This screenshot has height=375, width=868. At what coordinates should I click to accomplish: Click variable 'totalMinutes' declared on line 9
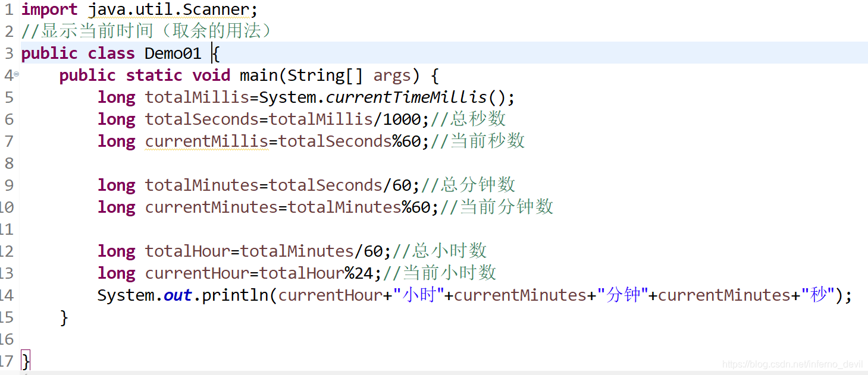point(202,185)
